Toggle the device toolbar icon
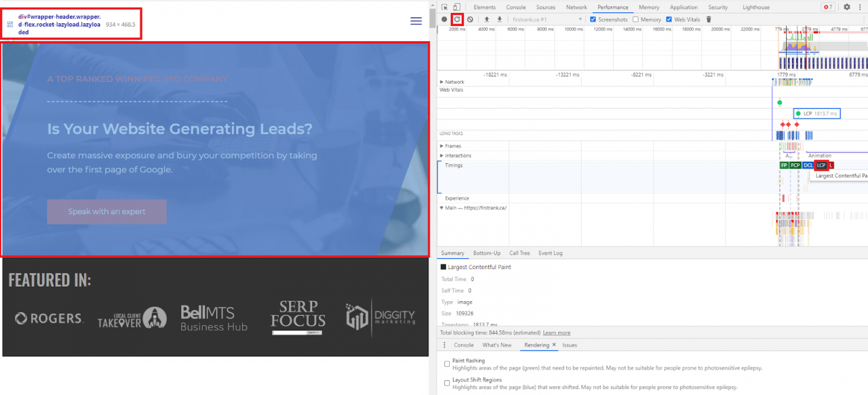The width and height of the screenshot is (868, 395). [x=456, y=7]
